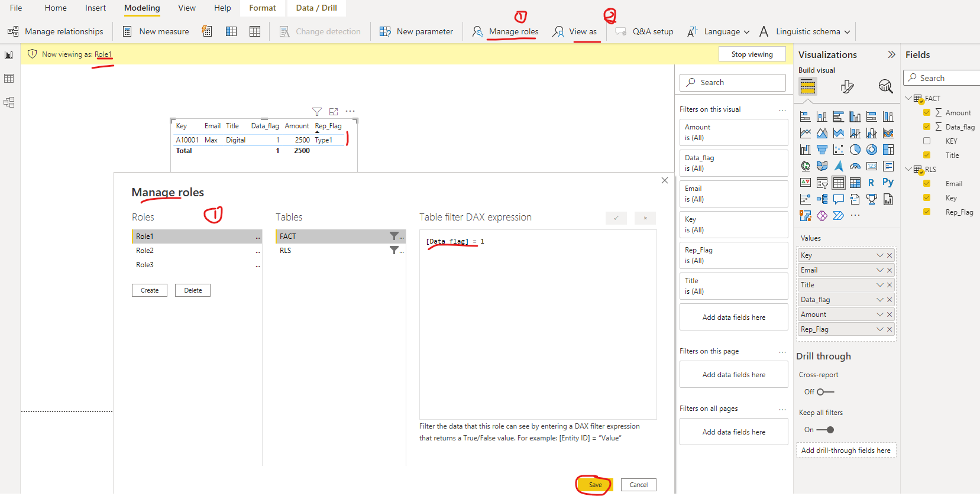
Task: Open the Data / Drill tab
Action: coord(316,8)
